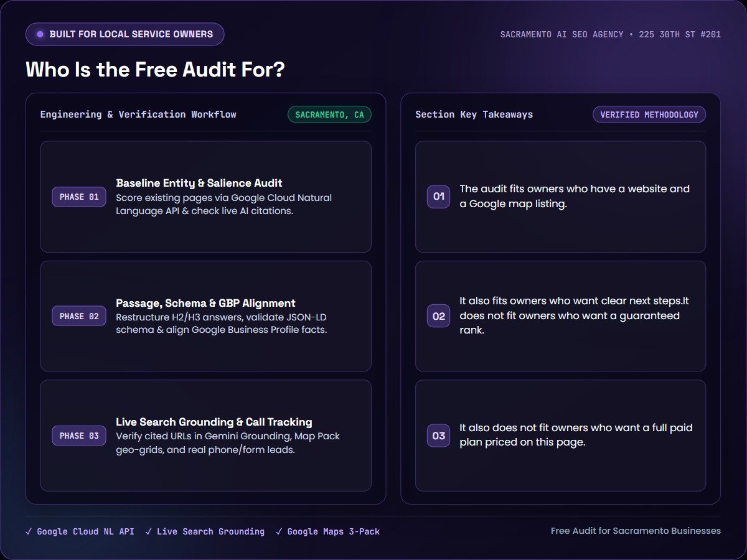Click the Baseline Entity & Salience Audit title
Image resolution: width=747 pixels, height=560 pixels.
coord(199,183)
